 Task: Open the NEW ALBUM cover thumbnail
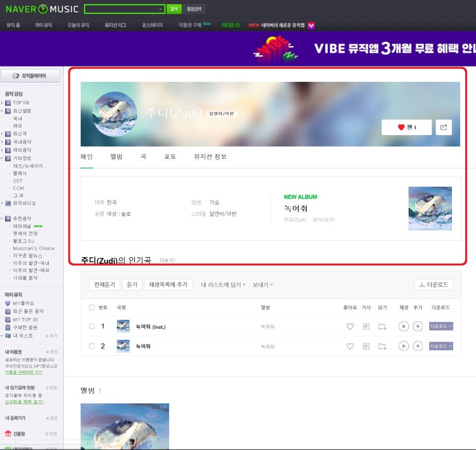[x=430, y=208]
